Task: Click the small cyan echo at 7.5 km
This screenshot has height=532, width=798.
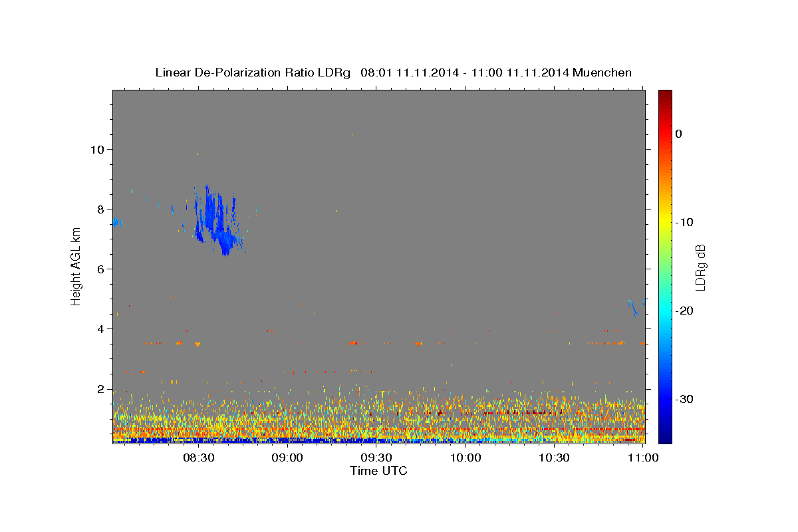Action: [116, 221]
